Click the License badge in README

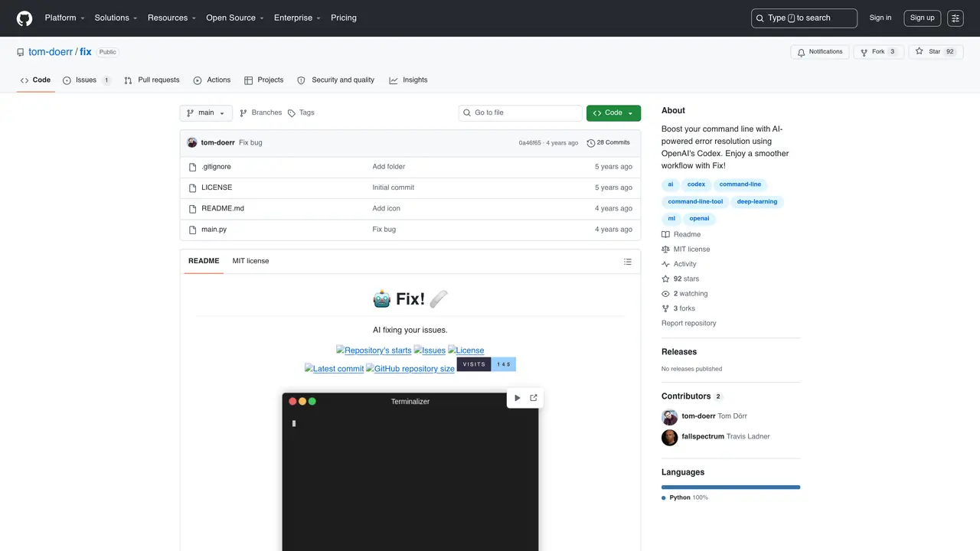pyautogui.click(x=466, y=350)
